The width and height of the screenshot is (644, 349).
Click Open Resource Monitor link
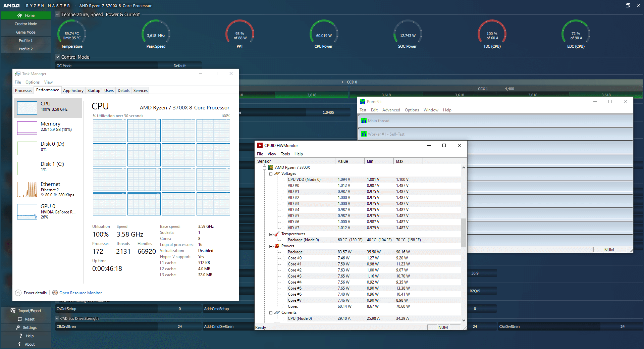point(80,293)
